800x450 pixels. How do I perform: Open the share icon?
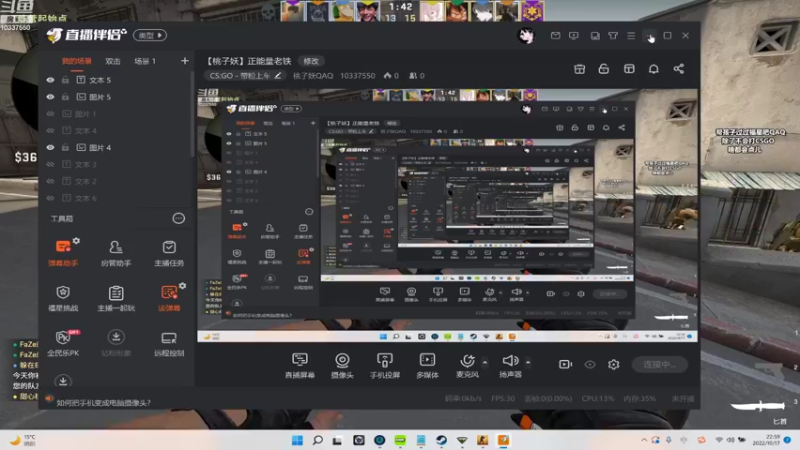click(679, 69)
